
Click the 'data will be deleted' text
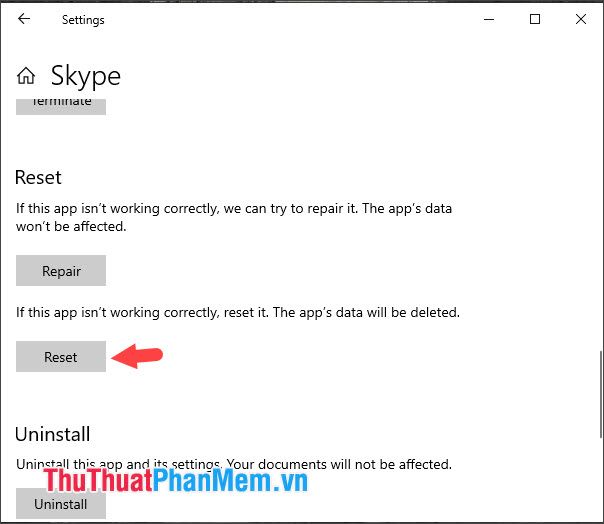point(398,312)
